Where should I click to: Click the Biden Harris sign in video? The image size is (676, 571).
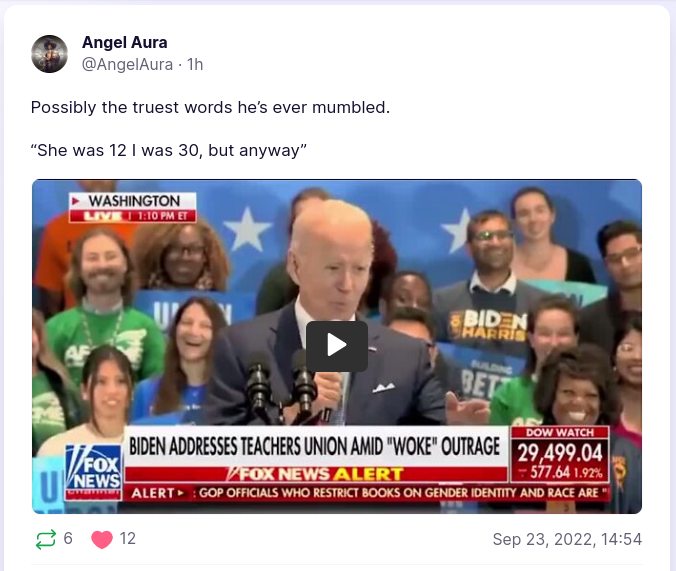click(x=489, y=325)
